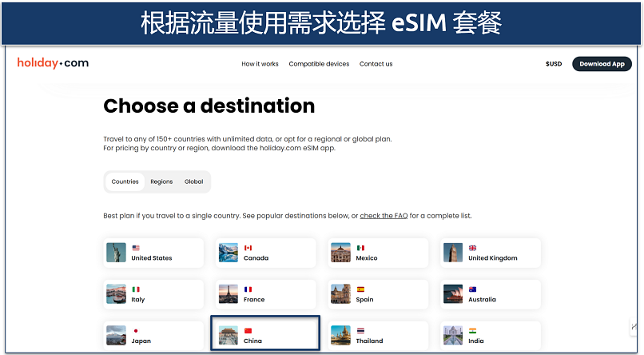Click the Spanish flag icon
Viewport: 644px width, 355px height.
click(x=360, y=289)
